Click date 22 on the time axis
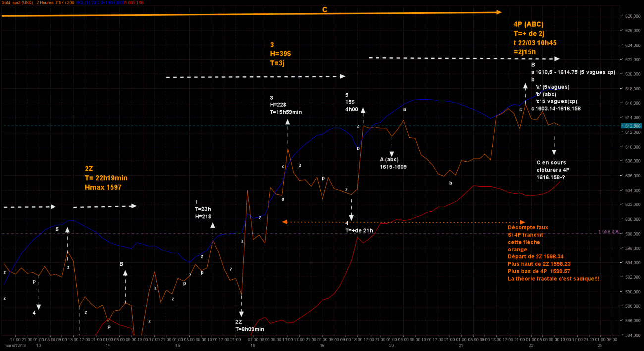This screenshot has width=644, height=351. click(531, 345)
